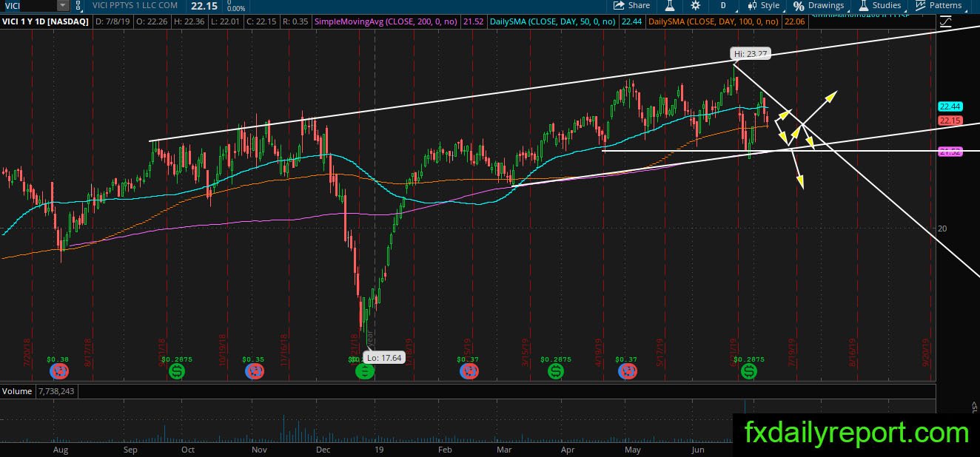Image resolution: width=980 pixels, height=457 pixels.
Task: Click the November earnings icon under $0.35
Action: point(253,371)
